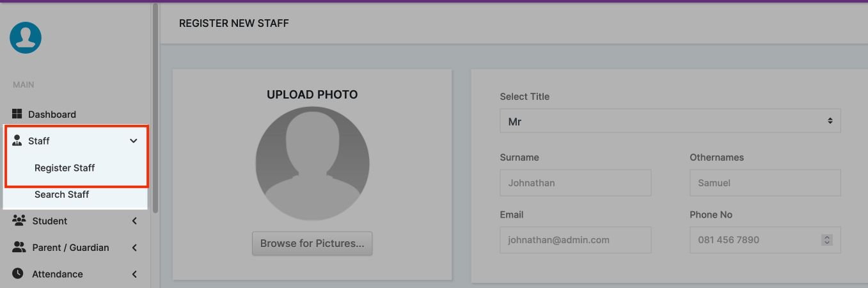Screen dimensions: 868x288
Task: Open Register Staff submenu item
Action: [x=65, y=168]
